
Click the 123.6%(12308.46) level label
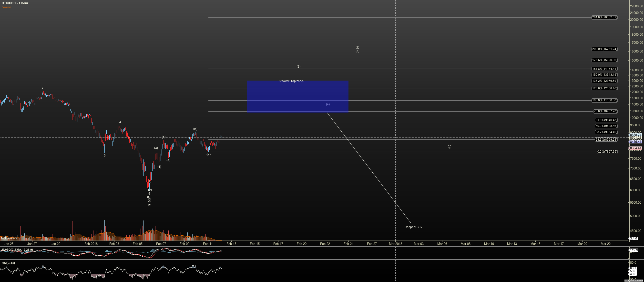604,88
